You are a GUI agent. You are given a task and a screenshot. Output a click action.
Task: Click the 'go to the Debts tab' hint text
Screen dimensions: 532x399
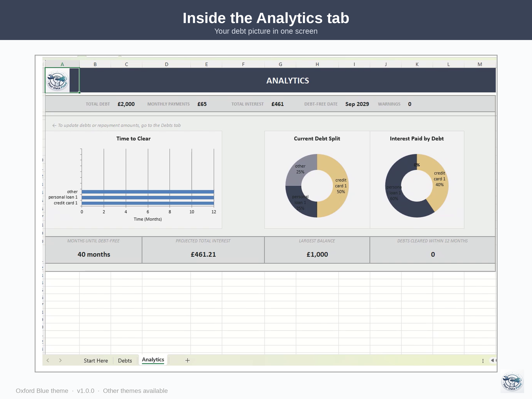click(x=116, y=125)
